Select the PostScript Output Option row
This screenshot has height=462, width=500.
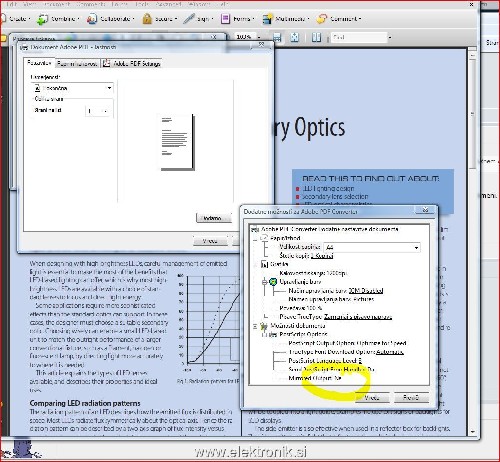[x=347, y=343]
